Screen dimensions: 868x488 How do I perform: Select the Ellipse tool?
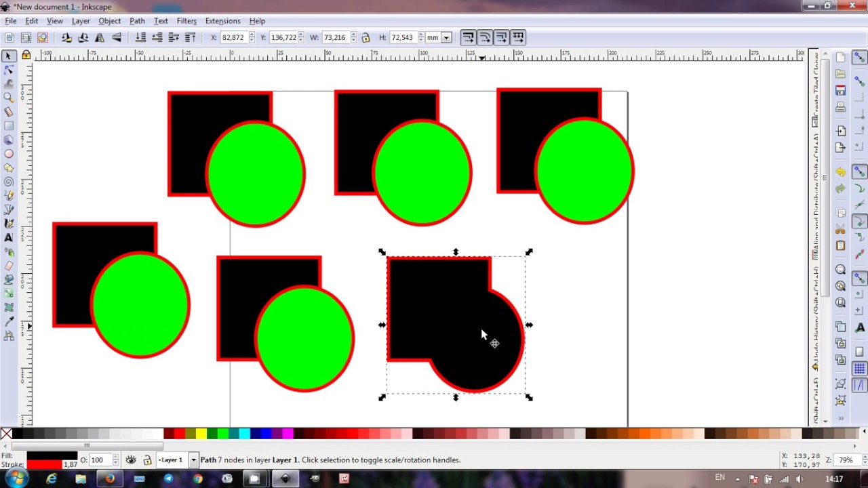tap(9, 153)
